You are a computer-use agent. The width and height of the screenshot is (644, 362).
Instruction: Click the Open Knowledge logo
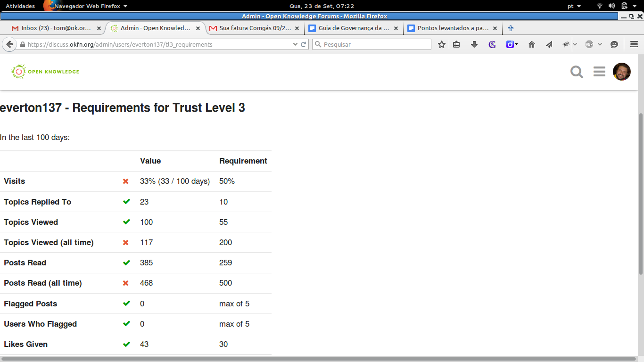45,72
